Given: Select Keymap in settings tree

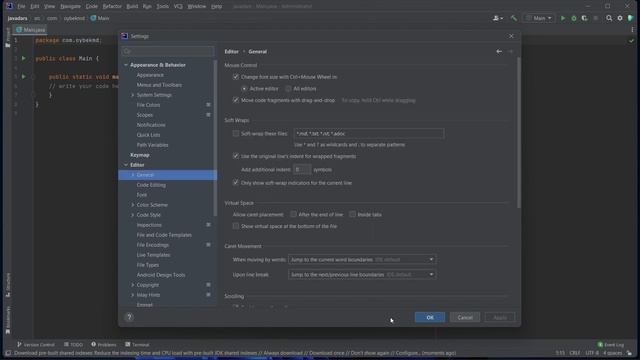Looking at the screenshot, I should pos(140,155).
